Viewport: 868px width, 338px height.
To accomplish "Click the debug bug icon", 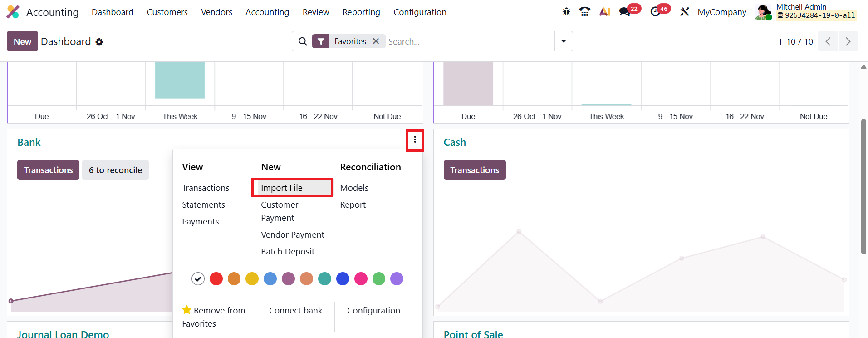I will click(x=566, y=12).
